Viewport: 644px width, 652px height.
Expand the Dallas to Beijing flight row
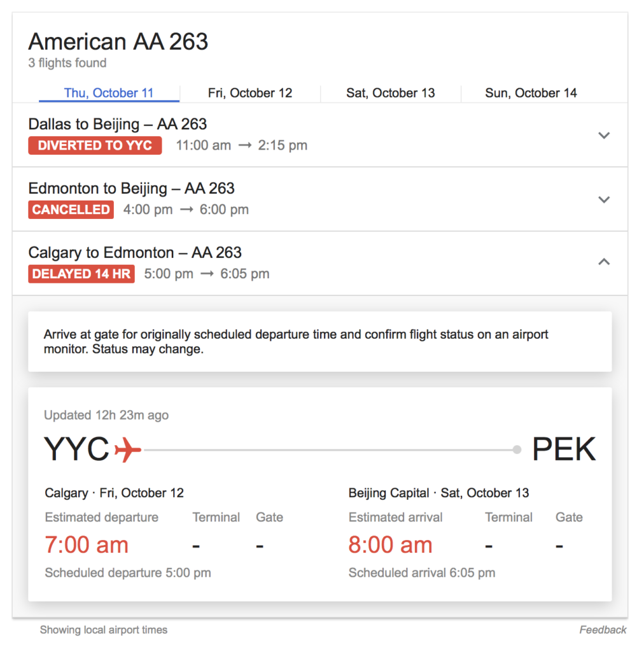[x=604, y=135]
